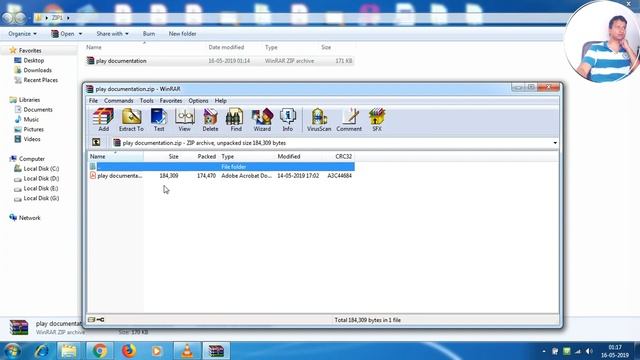Click the View toolbar icon
Image resolution: width=640 pixels, height=360 pixels.
[184, 120]
